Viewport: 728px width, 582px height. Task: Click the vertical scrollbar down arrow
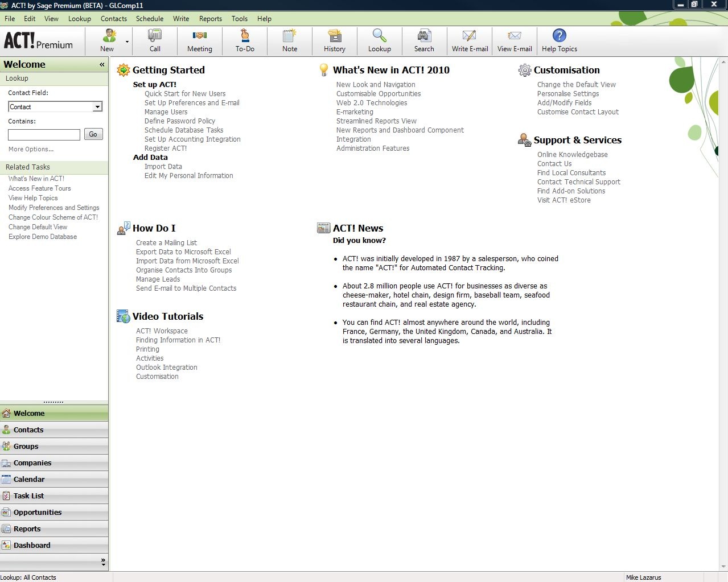click(x=723, y=567)
